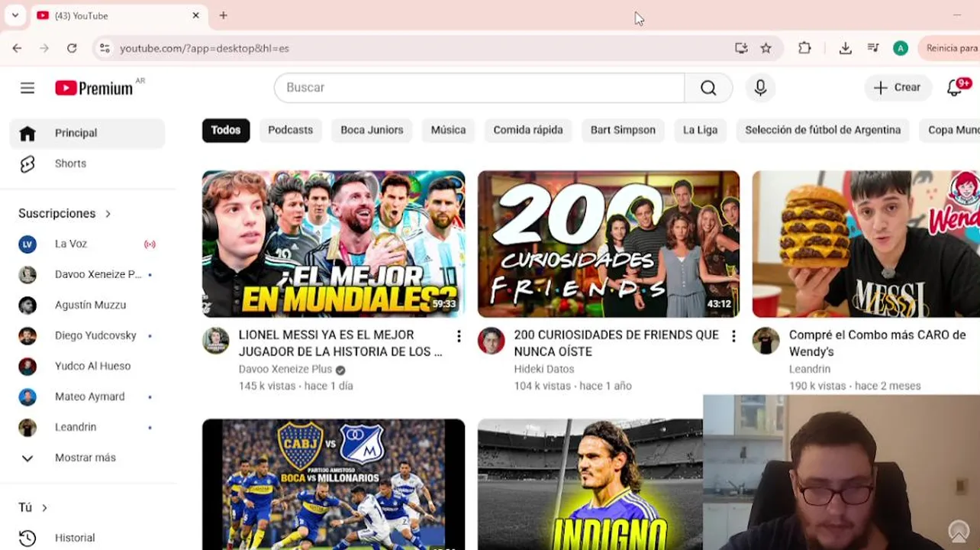Viewport: 980px width, 550px height.
Task: Open site information icon in address bar
Action: click(105, 48)
